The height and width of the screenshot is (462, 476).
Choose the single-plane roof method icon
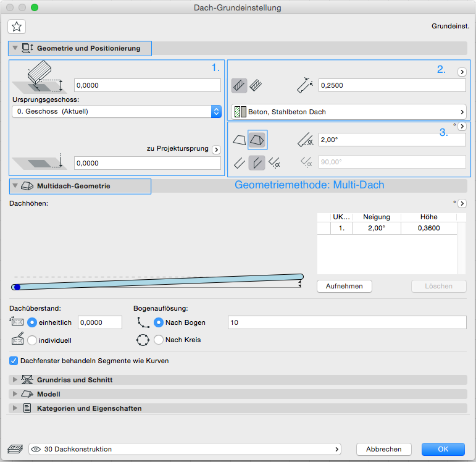click(238, 140)
